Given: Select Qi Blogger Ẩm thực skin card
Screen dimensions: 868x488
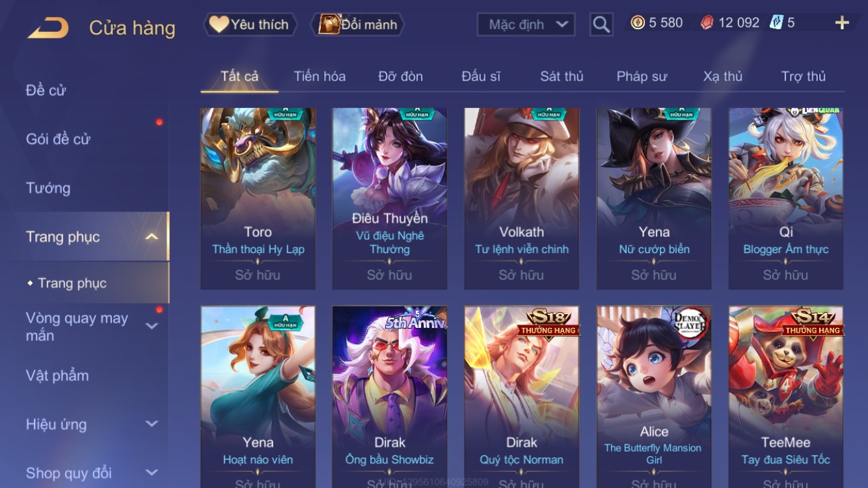Looking at the screenshot, I should coord(786,198).
